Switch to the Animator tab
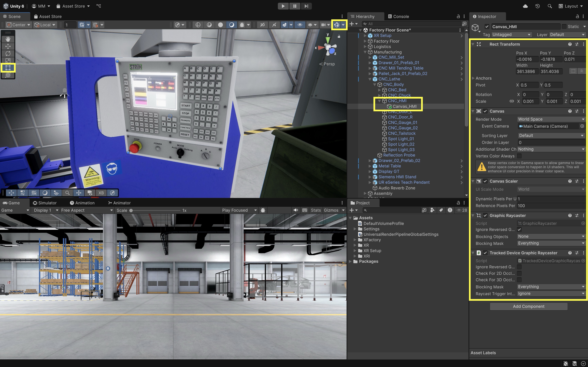 [x=119, y=203]
